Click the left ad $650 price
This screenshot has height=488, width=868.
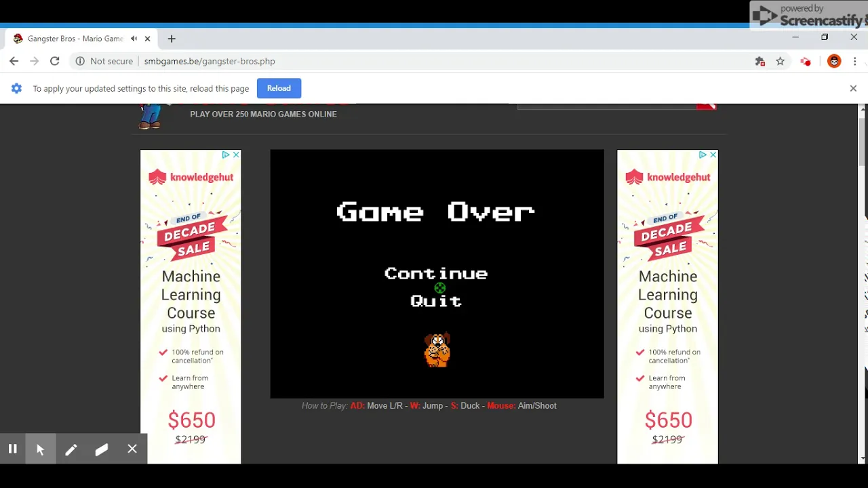(192, 420)
